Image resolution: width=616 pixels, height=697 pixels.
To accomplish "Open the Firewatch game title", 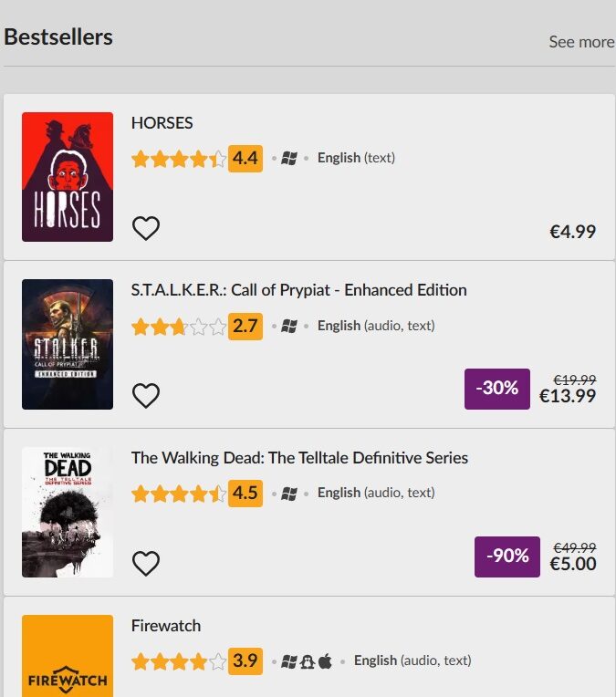I will pos(166,626).
